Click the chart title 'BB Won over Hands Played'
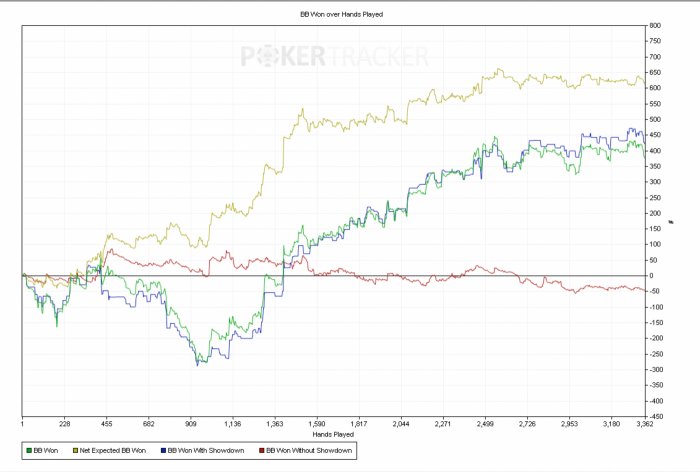Screen dimensions: 700x472 pos(342,14)
